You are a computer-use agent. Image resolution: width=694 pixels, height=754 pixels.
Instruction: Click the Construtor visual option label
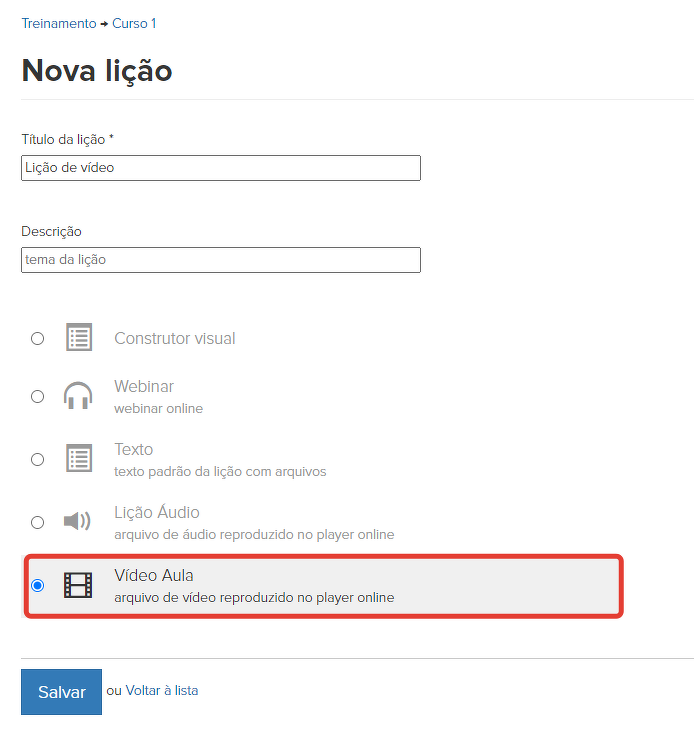(175, 339)
